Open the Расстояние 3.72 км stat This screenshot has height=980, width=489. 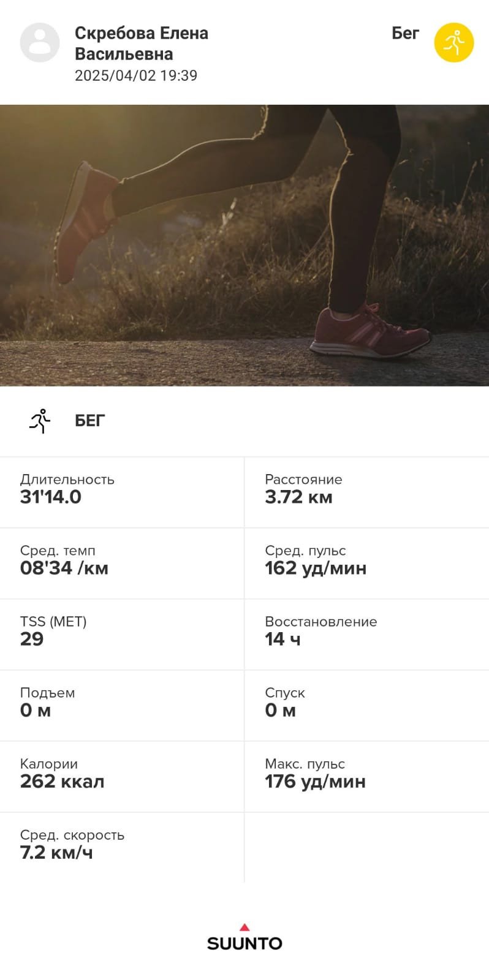tap(367, 492)
